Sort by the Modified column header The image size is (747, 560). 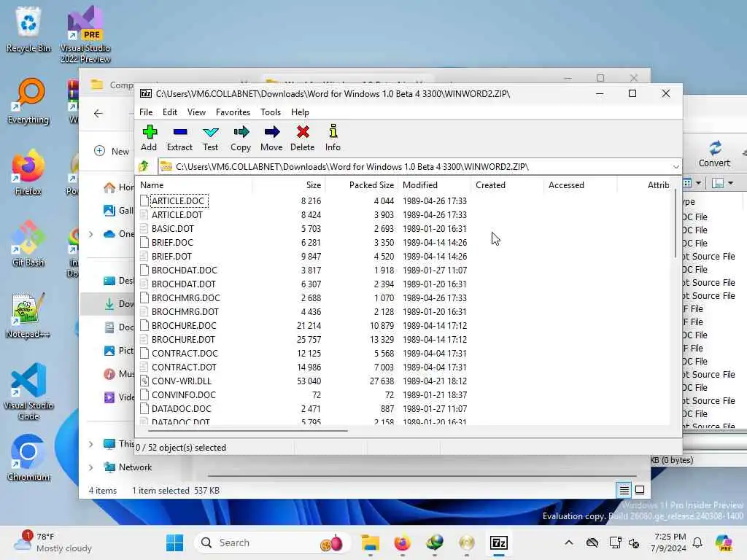(x=435, y=184)
